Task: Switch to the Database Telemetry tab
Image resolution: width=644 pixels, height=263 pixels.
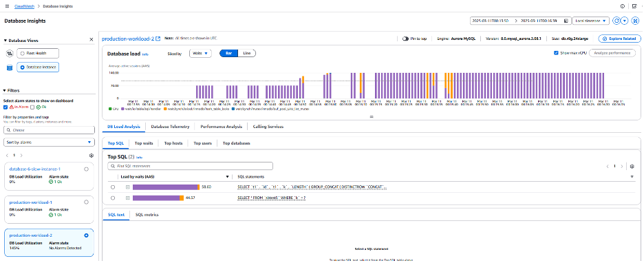Action: click(170, 127)
